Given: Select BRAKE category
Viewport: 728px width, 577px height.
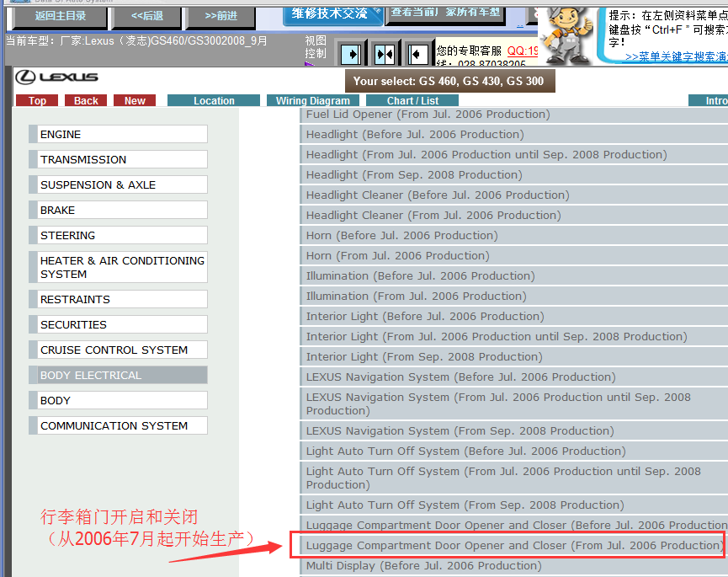Looking at the screenshot, I should click(x=118, y=210).
